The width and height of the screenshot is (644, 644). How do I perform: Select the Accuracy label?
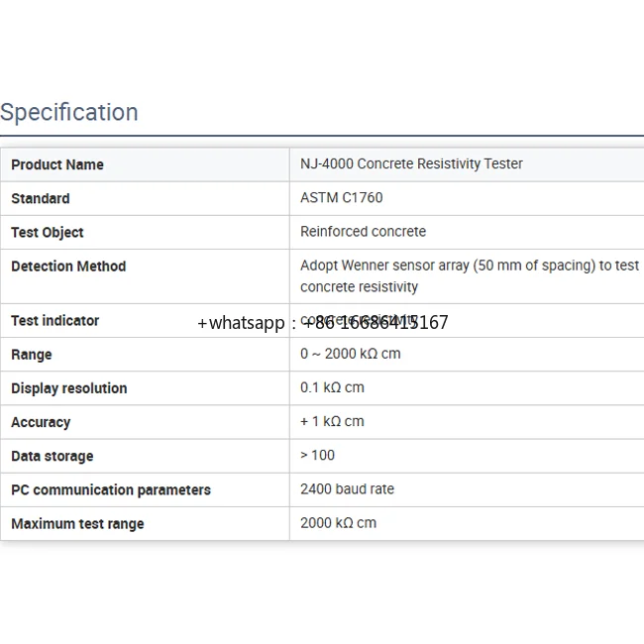(41, 422)
